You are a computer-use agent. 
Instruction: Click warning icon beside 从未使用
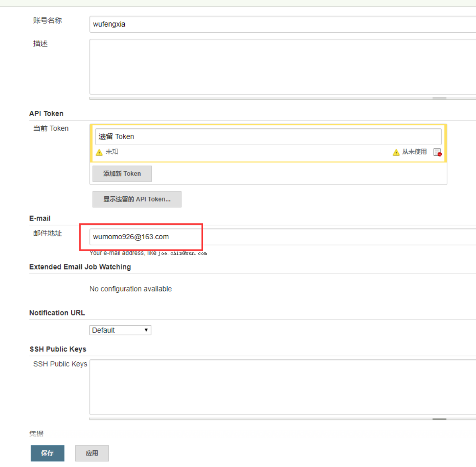coord(396,152)
